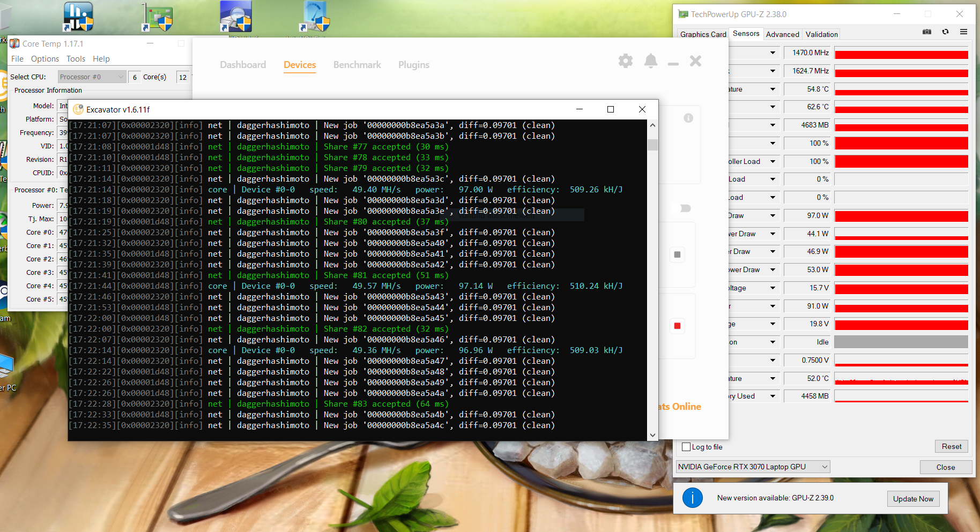Expand dropdown for 62.6 °C sensor
This screenshot has height=532, width=980.
point(773,107)
